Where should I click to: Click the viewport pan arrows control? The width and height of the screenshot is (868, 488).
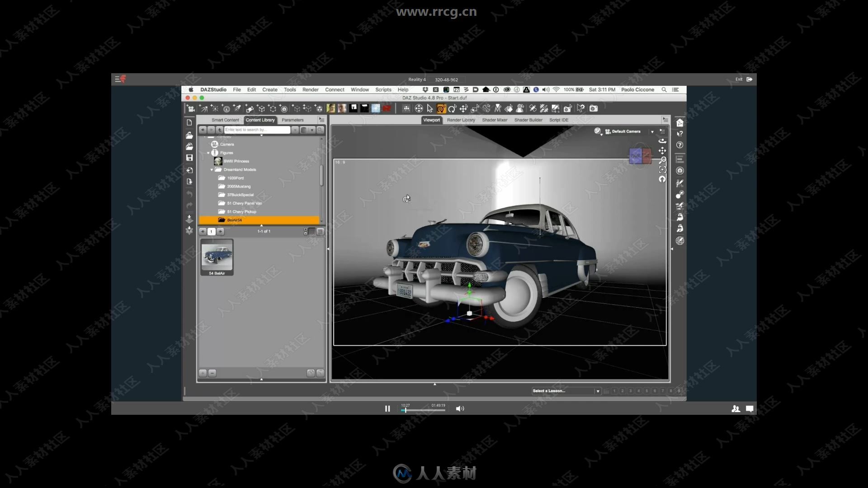tap(662, 150)
